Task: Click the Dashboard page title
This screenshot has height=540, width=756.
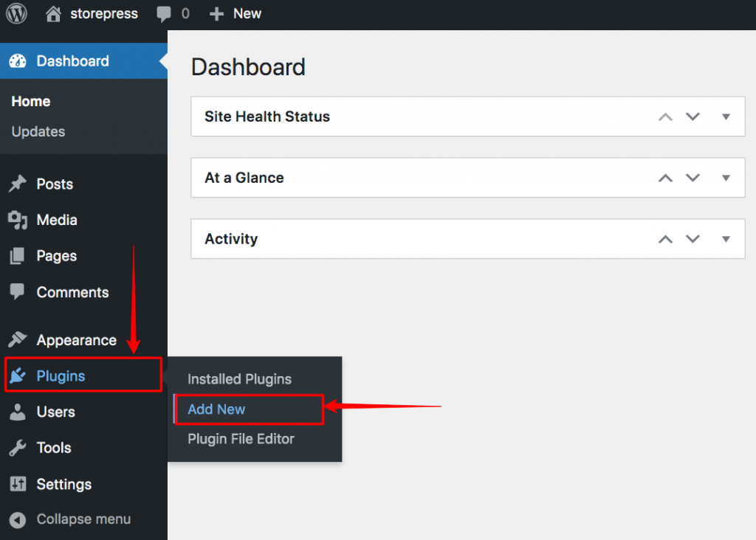Action: (248, 67)
